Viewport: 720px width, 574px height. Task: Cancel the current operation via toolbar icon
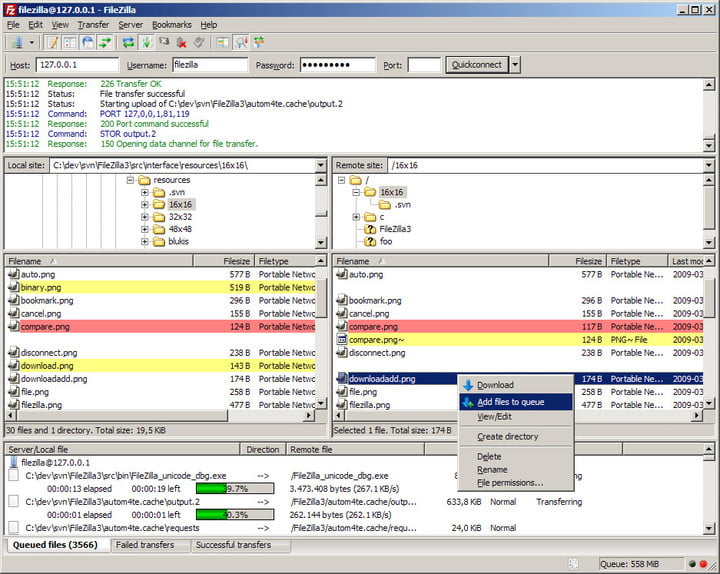(164, 42)
